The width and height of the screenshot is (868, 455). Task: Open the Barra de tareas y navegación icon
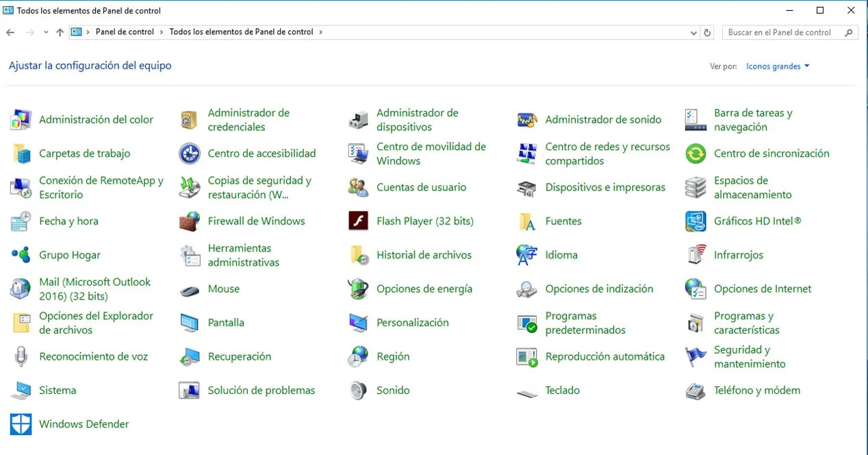695,120
